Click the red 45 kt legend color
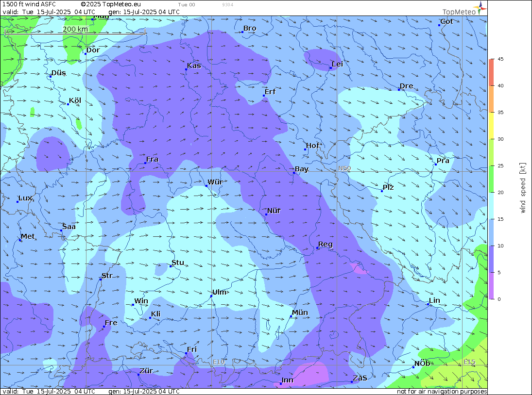 [x=491, y=72]
